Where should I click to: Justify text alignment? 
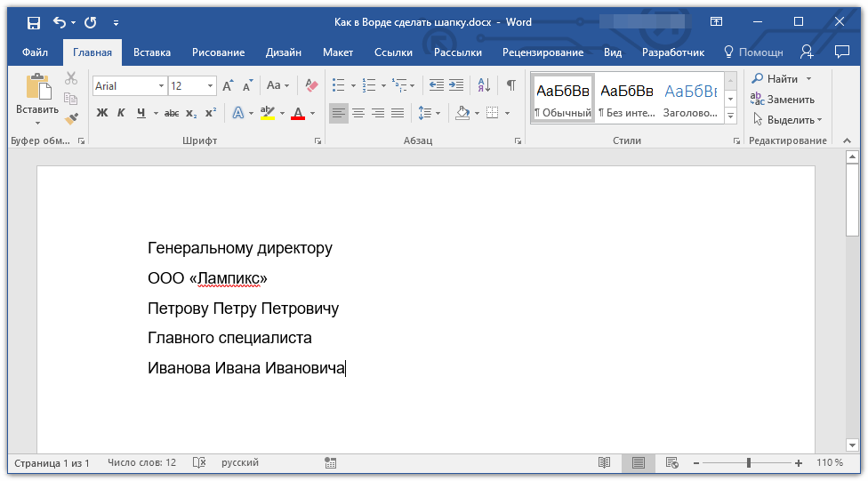(x=398, y=114)
